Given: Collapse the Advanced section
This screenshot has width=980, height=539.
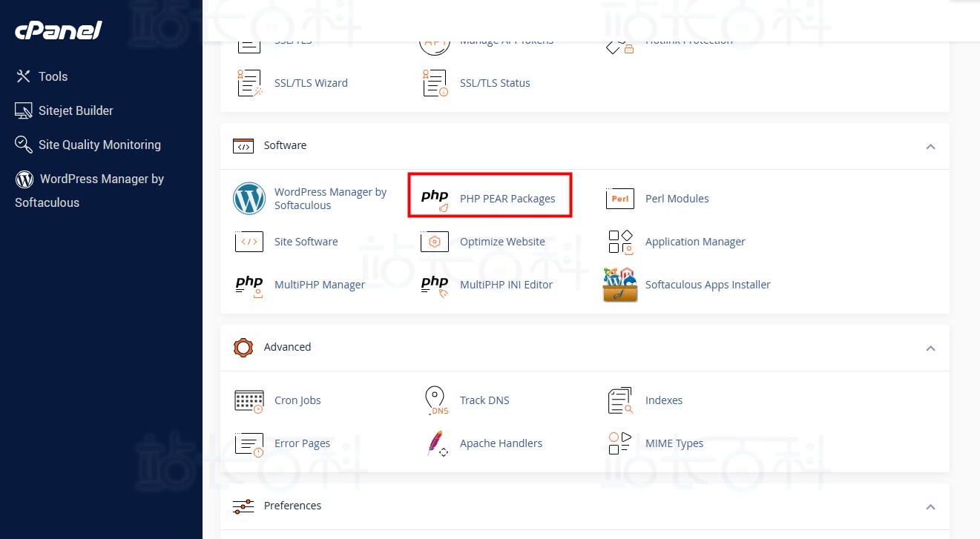Looking at the screenshot, I should coord(930,348).
